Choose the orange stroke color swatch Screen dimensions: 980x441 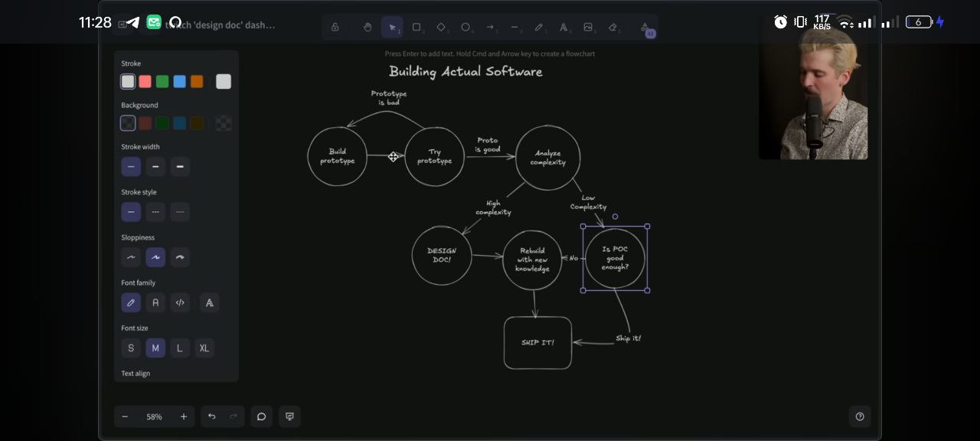coord(197,81)
